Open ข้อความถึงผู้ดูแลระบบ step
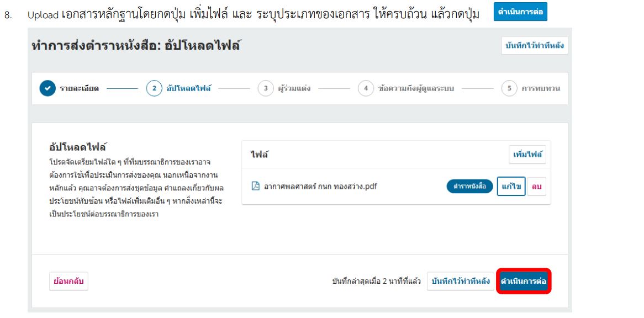The width and height of the screenshot is (644, 318). coord(416,88)
